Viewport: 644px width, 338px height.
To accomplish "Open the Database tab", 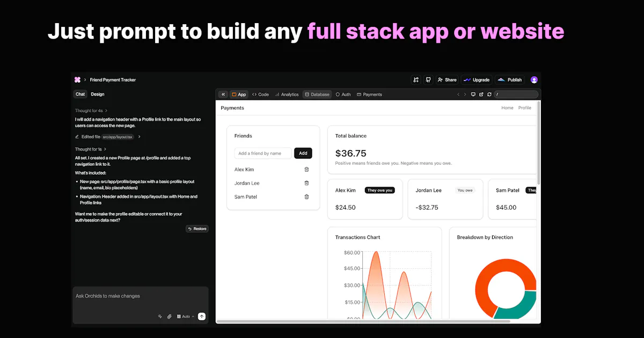I will [317, 94].
